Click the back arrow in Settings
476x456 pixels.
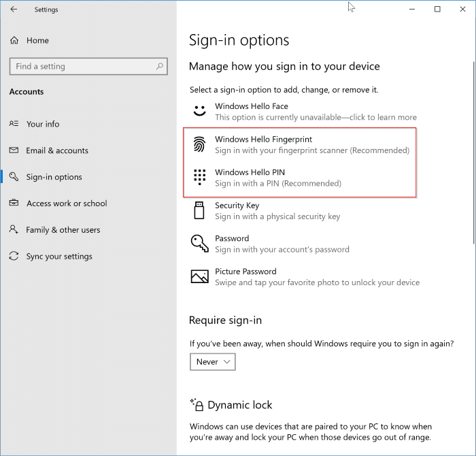[x=14, y=10]
